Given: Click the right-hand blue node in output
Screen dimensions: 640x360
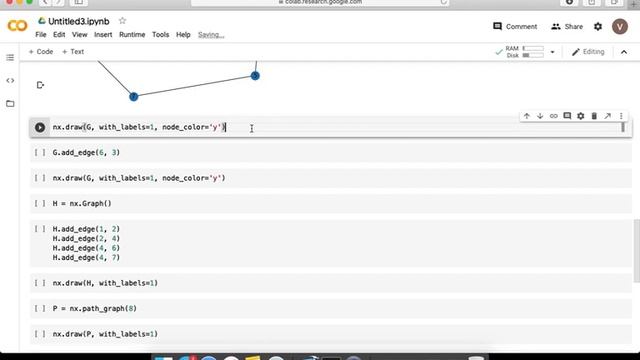Looking at the screenshot, I should [x=255, y=76].
